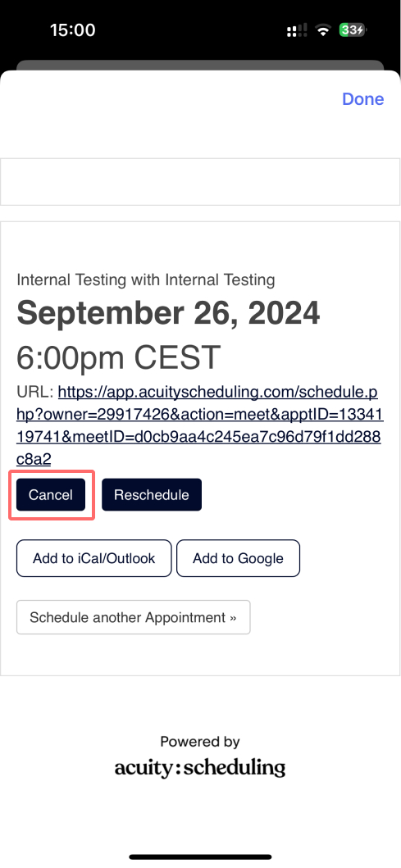The image size is (401, 868).
Task: Open Schedule another Appointment
Action: (x=134, y=617)
